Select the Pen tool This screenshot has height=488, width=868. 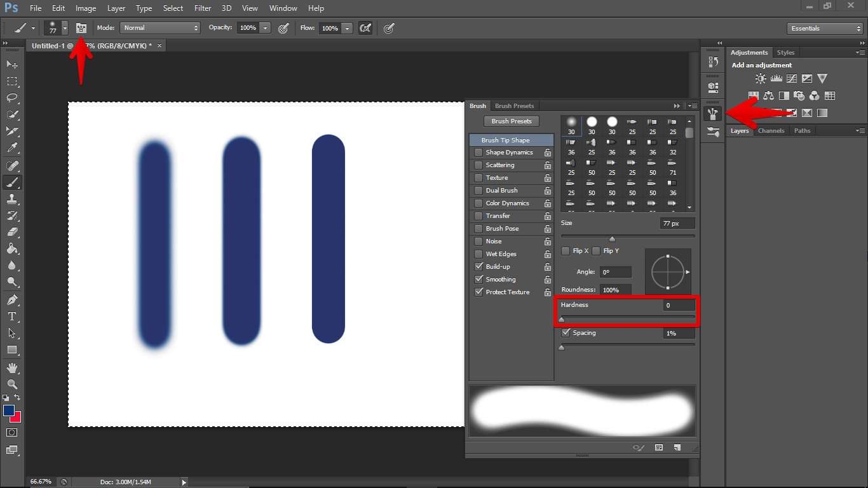(12, 300)
